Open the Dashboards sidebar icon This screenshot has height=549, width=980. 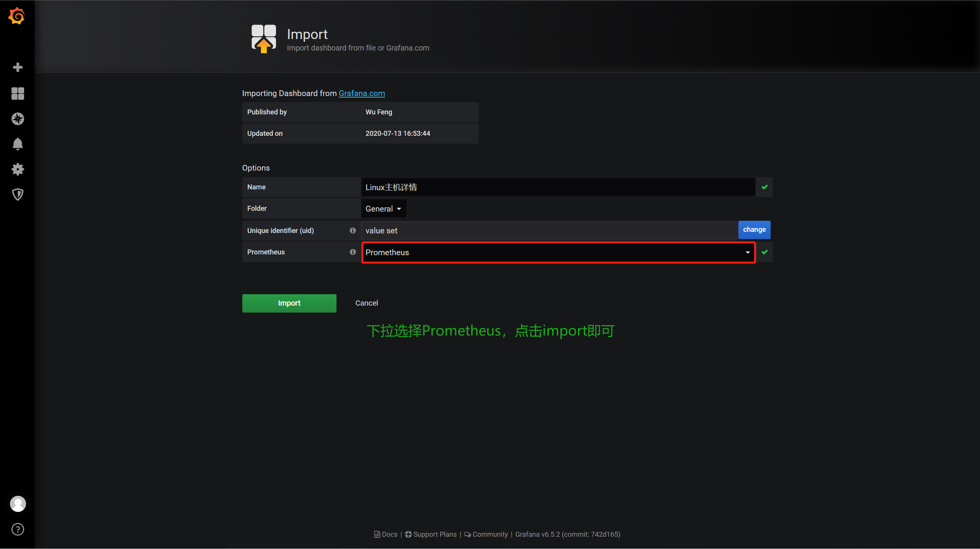pyautogui.click(x=18, y=93)
